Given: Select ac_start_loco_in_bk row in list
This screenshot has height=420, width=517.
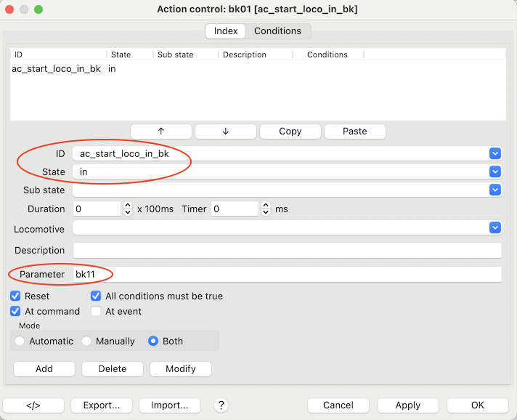Looking at the screenshot, I should (56, 69).
